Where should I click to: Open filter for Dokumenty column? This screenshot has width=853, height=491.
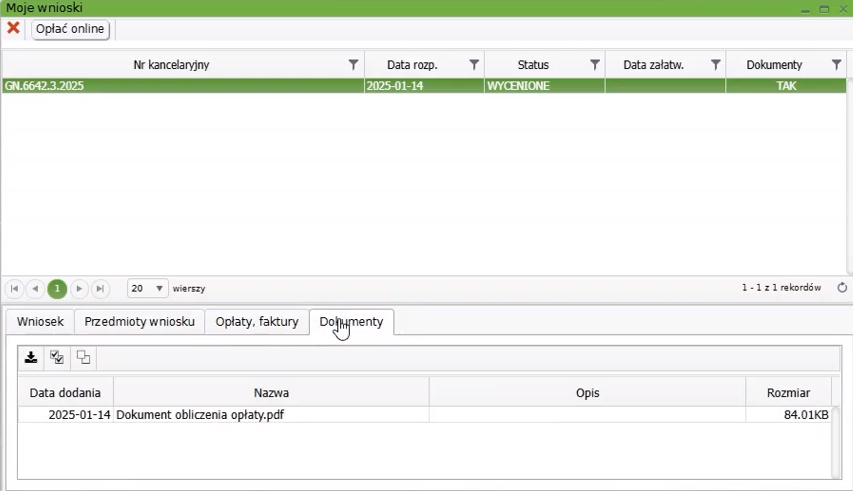(836, 65)
